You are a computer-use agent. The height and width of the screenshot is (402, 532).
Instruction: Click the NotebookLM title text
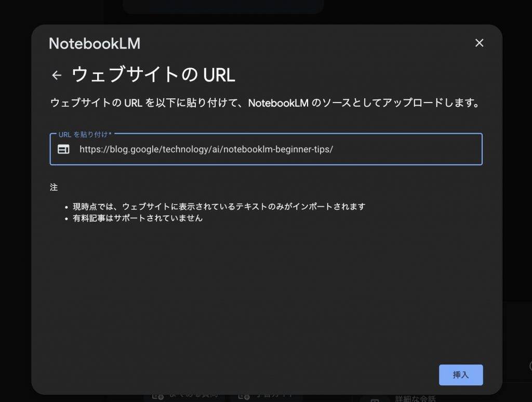95,44
